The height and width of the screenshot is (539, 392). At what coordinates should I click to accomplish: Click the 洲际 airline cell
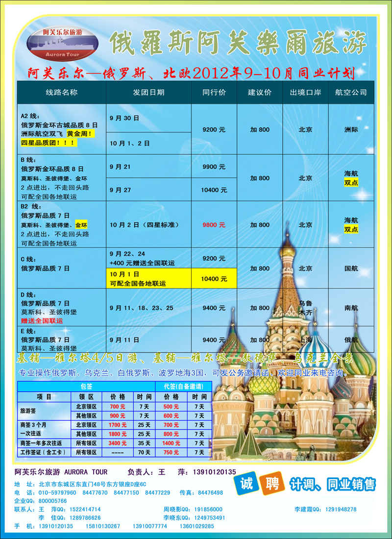[x=351, y=129]
